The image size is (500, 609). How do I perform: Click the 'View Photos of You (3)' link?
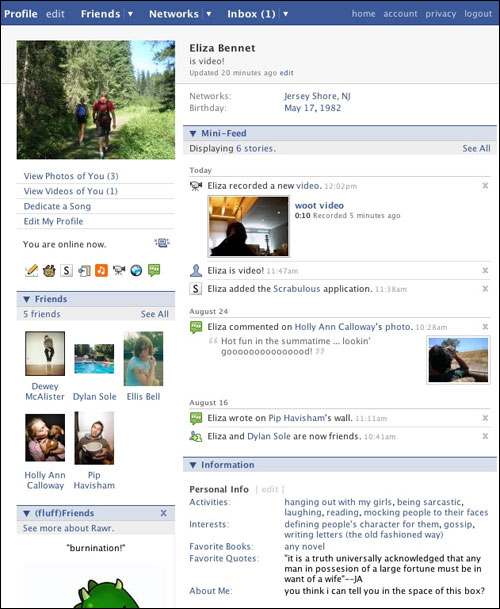71,176
